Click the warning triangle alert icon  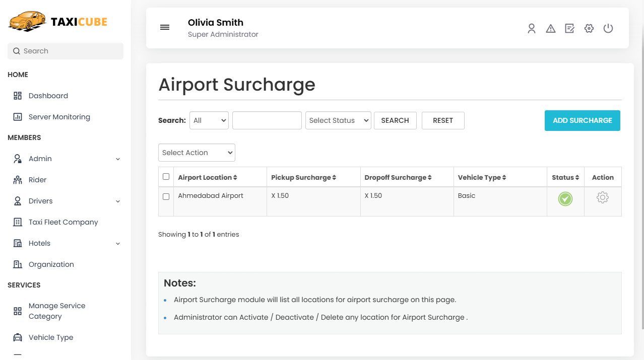pyautogui.click(x=550, y=29)
